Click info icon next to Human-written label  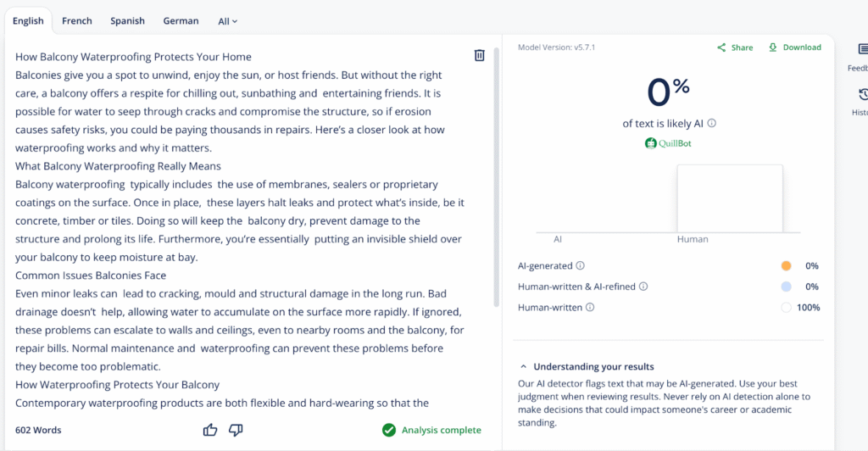(x=590, y=308)
